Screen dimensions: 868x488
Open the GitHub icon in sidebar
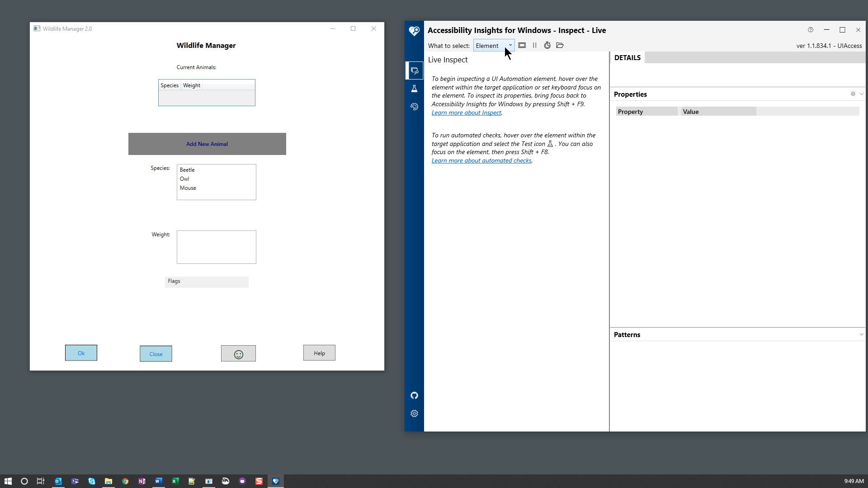pos(414,395)
